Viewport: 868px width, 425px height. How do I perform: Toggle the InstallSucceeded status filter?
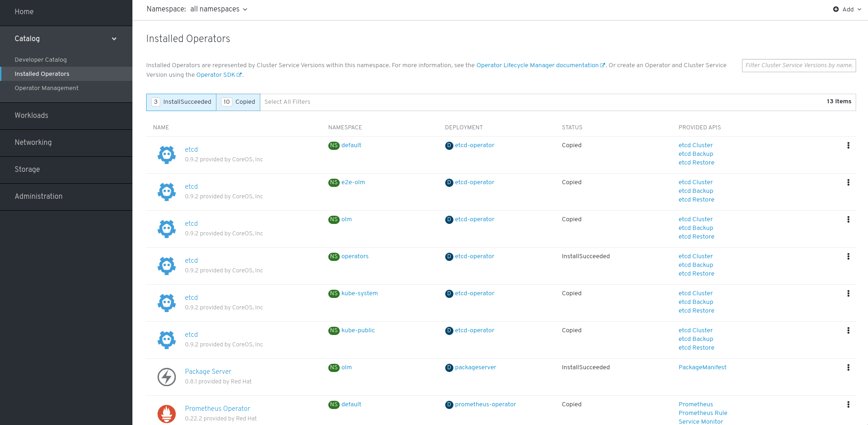tap(181, 102)
